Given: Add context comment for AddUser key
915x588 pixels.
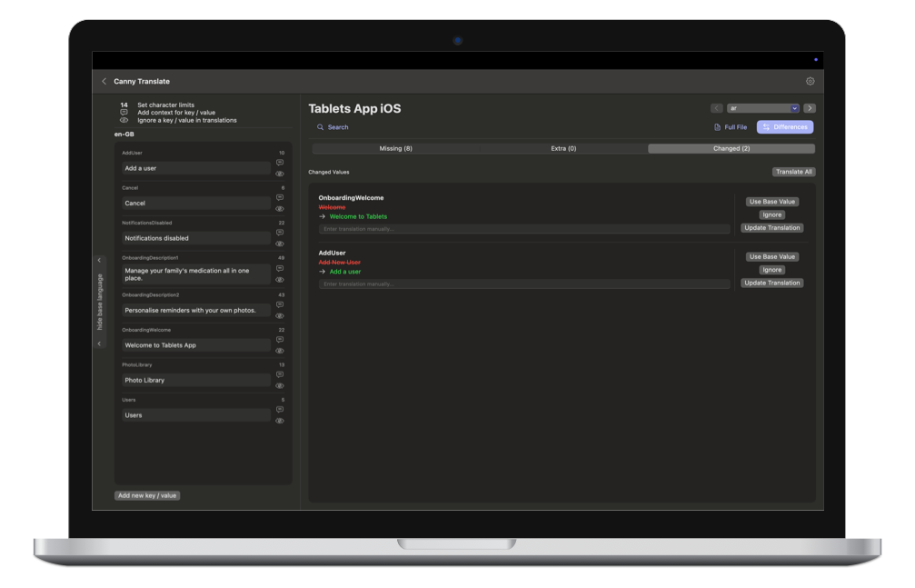Looking at the screenshot, I should (x=280, y=163).
